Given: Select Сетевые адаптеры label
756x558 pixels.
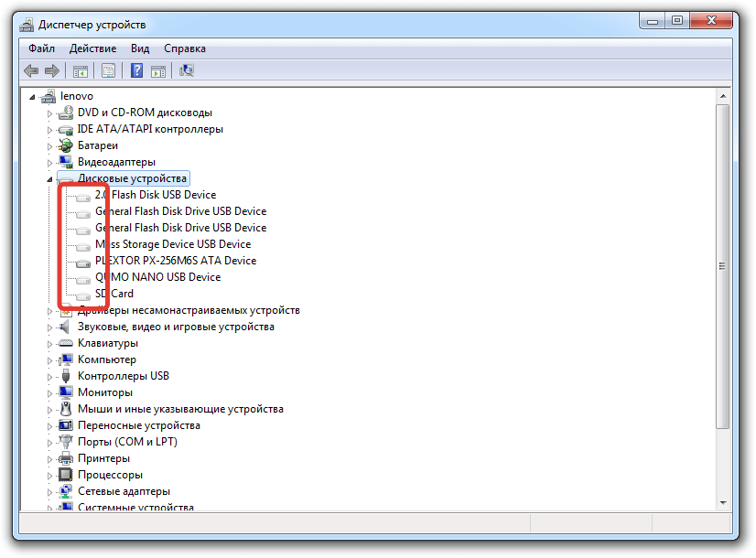Looking at the screenshot, I should coord(124,491).
